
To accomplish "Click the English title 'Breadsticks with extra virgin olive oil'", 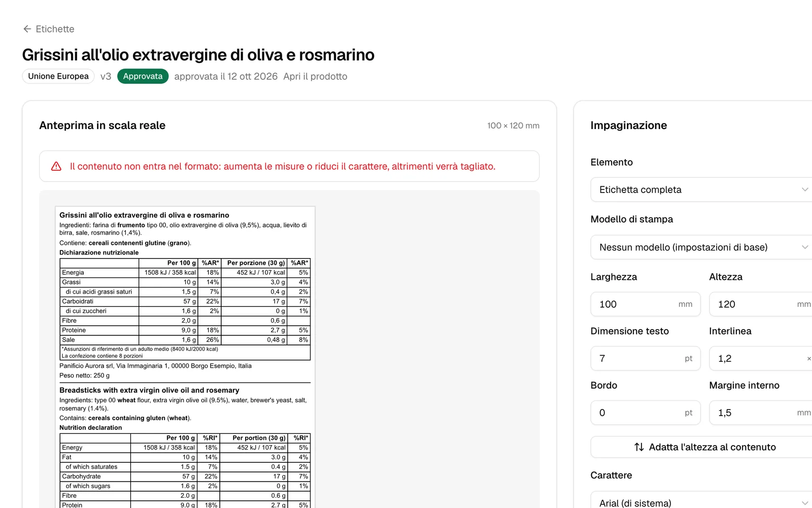I will point(149,390).
